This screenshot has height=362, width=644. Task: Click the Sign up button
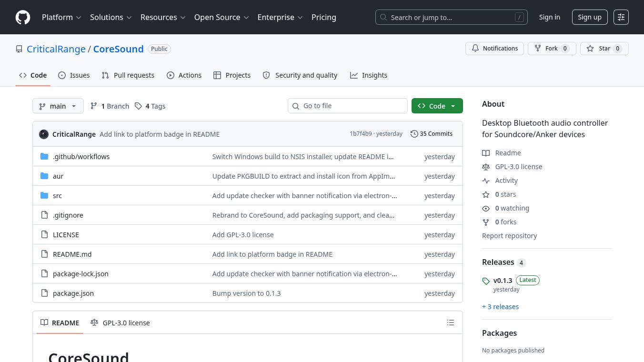[590, 17]
